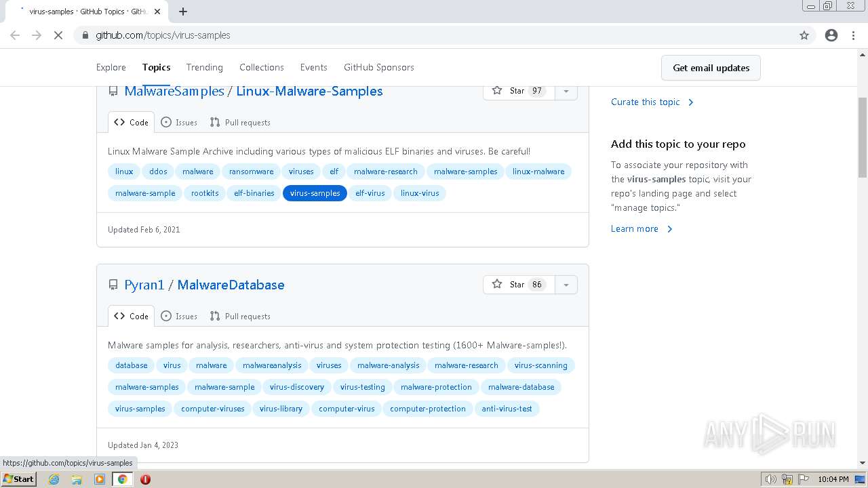The height and width of the screenshot is (488, 868).
Task: Open Pull requests tab of Linux-Malware-Samples
Action: 240,122
